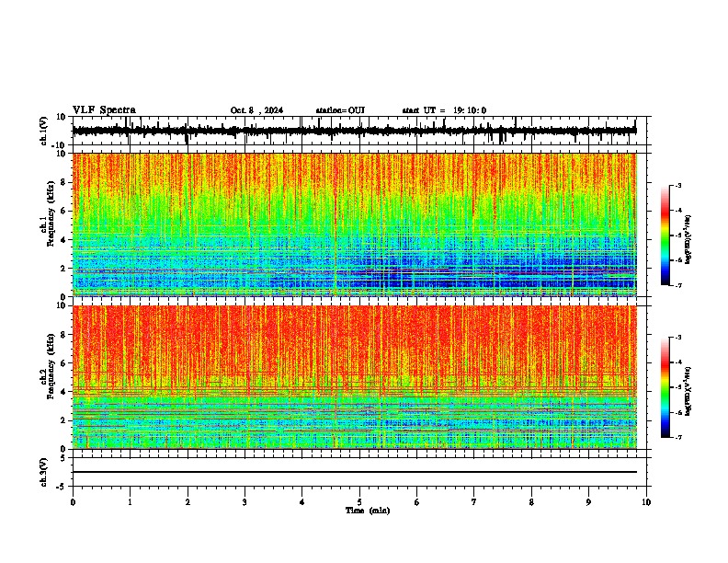Click the "-7" label under ch.2 color bar
The height and width of the screenshot is (563, 728).
click(677, 437)
